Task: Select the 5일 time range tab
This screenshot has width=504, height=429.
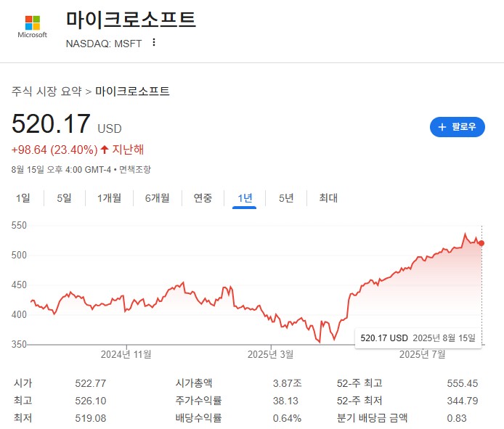Action: (x=64, y=197)
